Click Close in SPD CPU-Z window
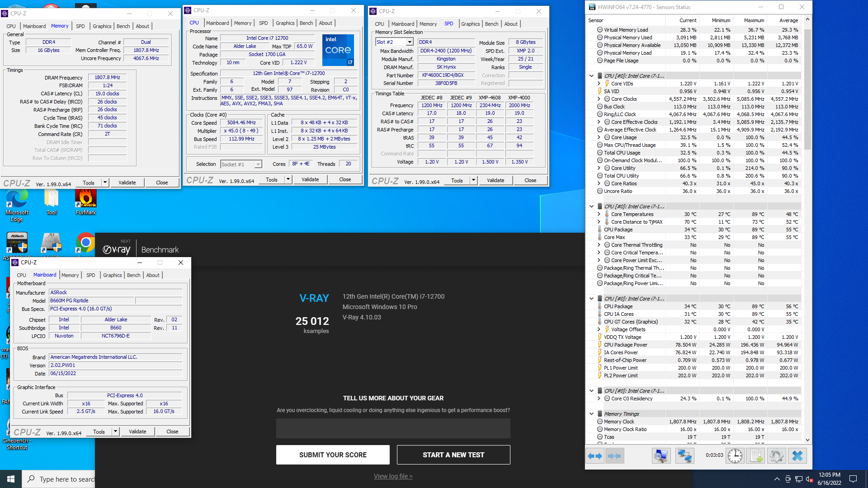 tap(530, 181)
